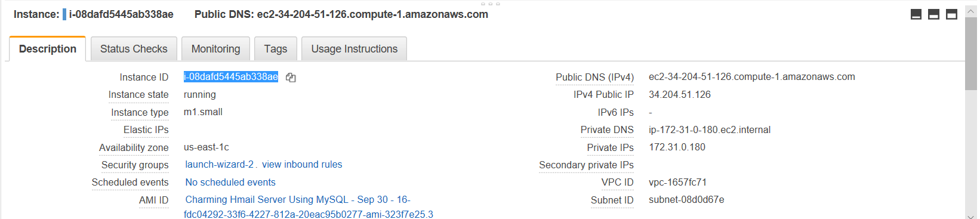Viewport: 980px width, 219px height.
Task: Open the launch-wizard-2 security group
Action: point(219,165)
